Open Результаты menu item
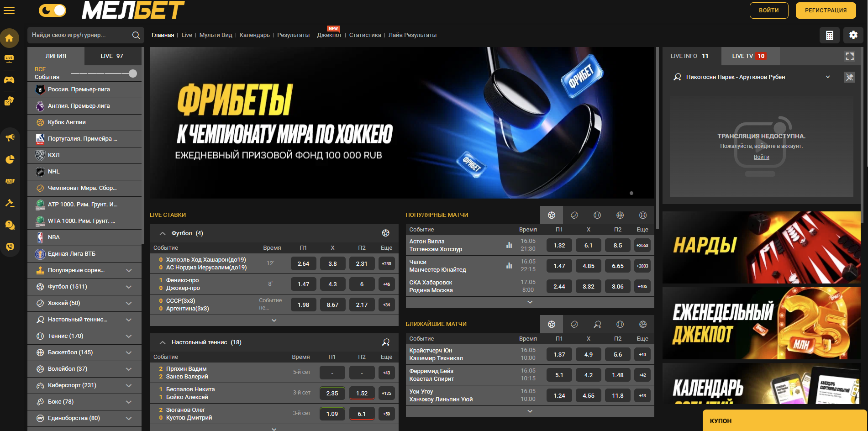The width and height of the screenshot is (868, 431). [x=293, y=35]
